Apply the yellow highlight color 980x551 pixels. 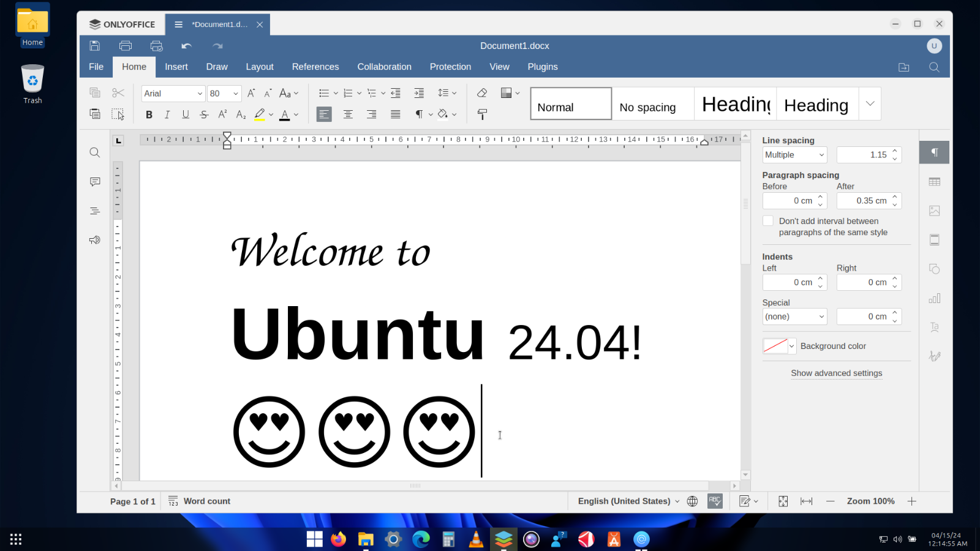coord(260,114)
